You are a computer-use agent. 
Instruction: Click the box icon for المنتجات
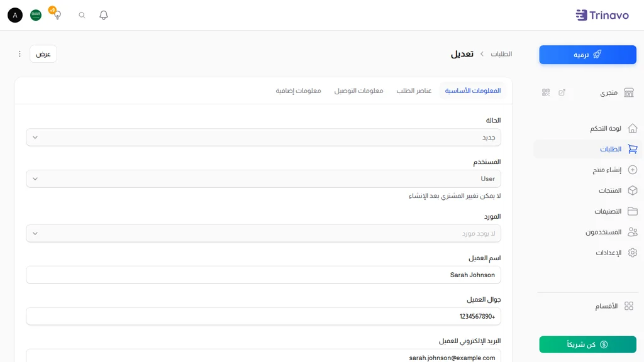coord(633,190)
